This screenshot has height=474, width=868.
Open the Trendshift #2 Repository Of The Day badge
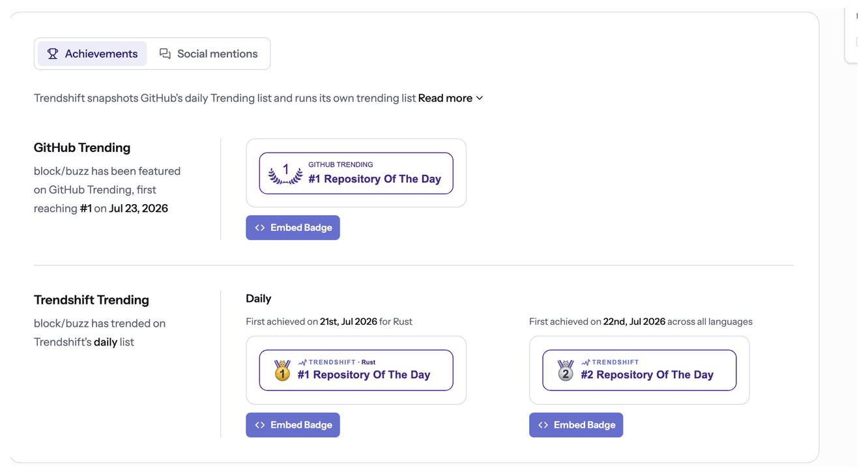639,370
